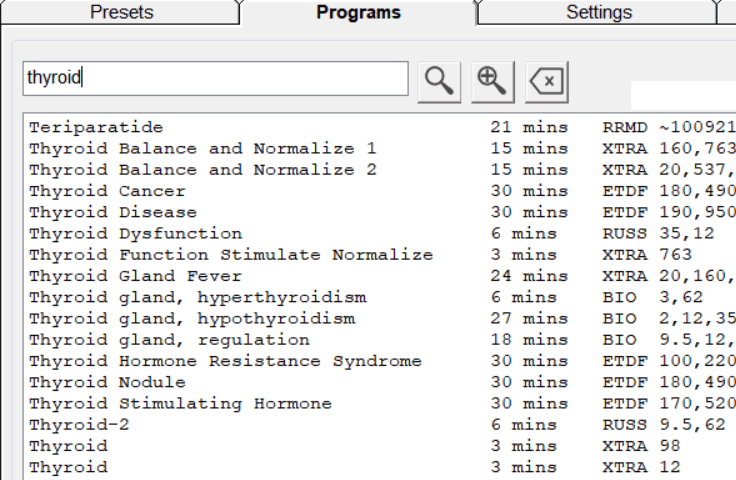Open the Settings tab
The width and height of the screenshot is (736, 480).
click(x=599, y=12)
